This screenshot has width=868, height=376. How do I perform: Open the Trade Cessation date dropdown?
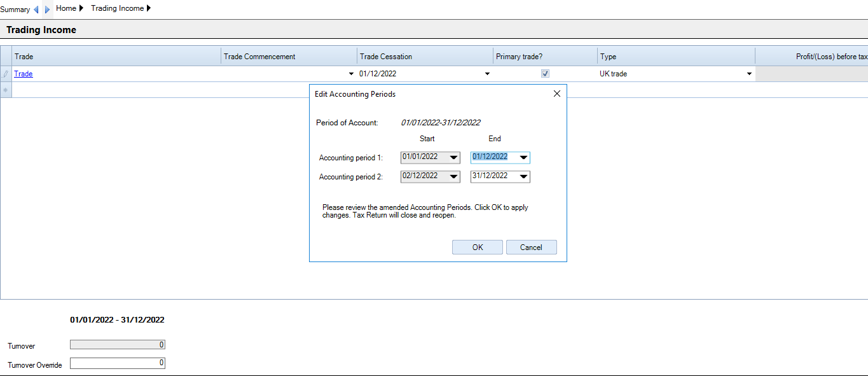tap(488, 74)
